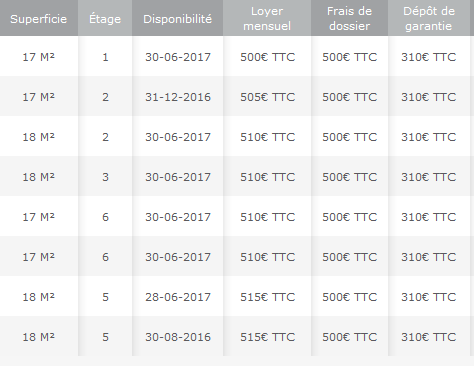Click the 515€ TTC rent in last row
Screen dimensions: 474x369
point(268,337)
